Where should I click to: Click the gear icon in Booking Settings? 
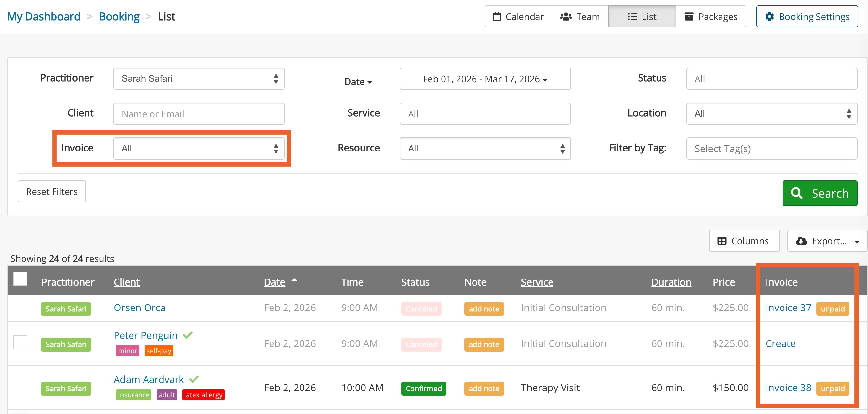click(769, 17)
